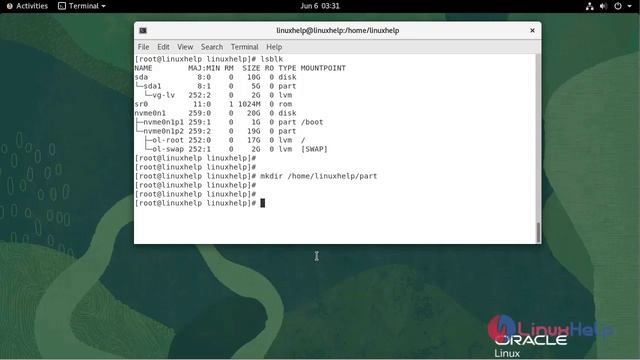The height and width of the screenshot is (360, 640).
Task: Click the lsblk command text
Action: coord(271,59)
